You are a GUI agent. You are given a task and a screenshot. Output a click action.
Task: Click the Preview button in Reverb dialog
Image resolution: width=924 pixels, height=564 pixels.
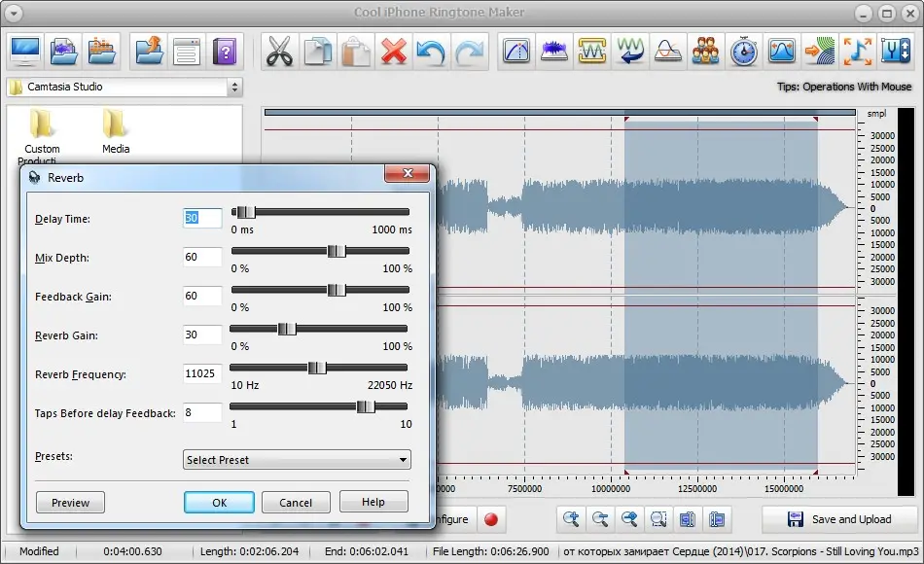[x=70, y=503]
